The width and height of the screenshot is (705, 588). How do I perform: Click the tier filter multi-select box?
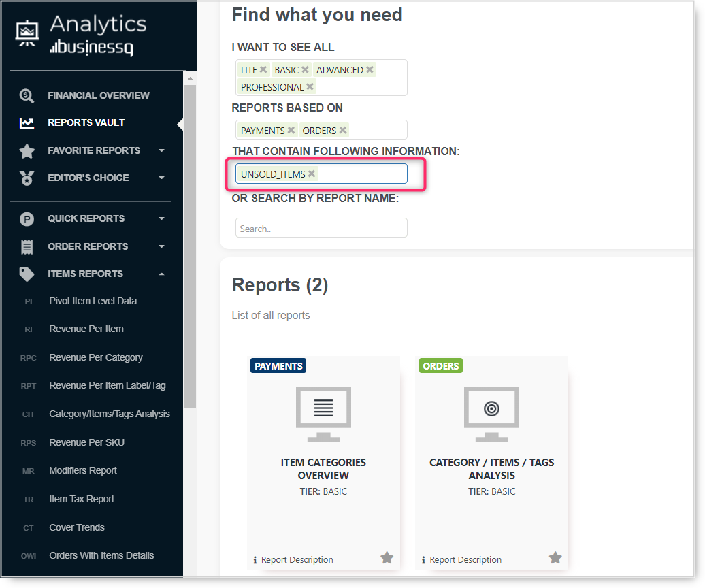(x=321, y=78)
